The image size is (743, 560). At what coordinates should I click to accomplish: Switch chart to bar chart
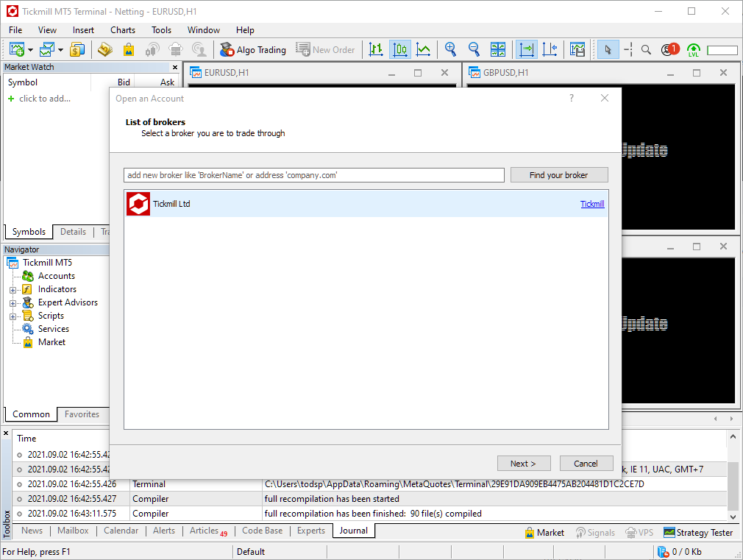[x=376, y=49]
